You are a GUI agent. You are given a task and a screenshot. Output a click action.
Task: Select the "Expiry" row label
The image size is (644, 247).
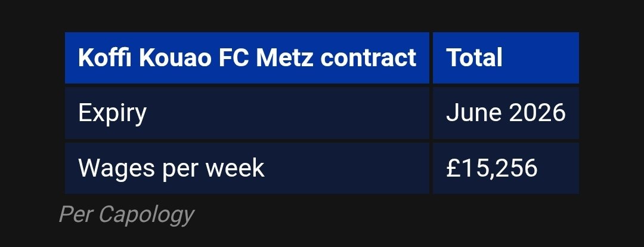coord(112,113)
